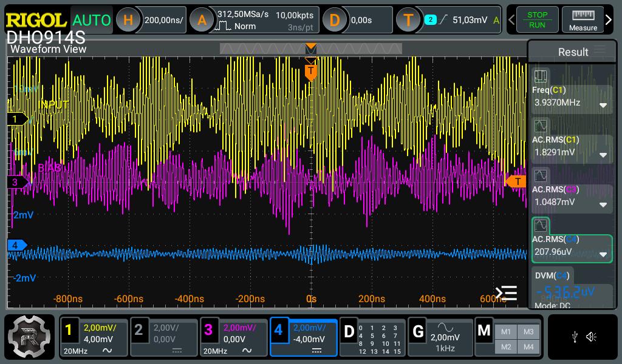Toggle channel 4 display
The height and width of the screenshot is (364, 622).
[278, 329]
